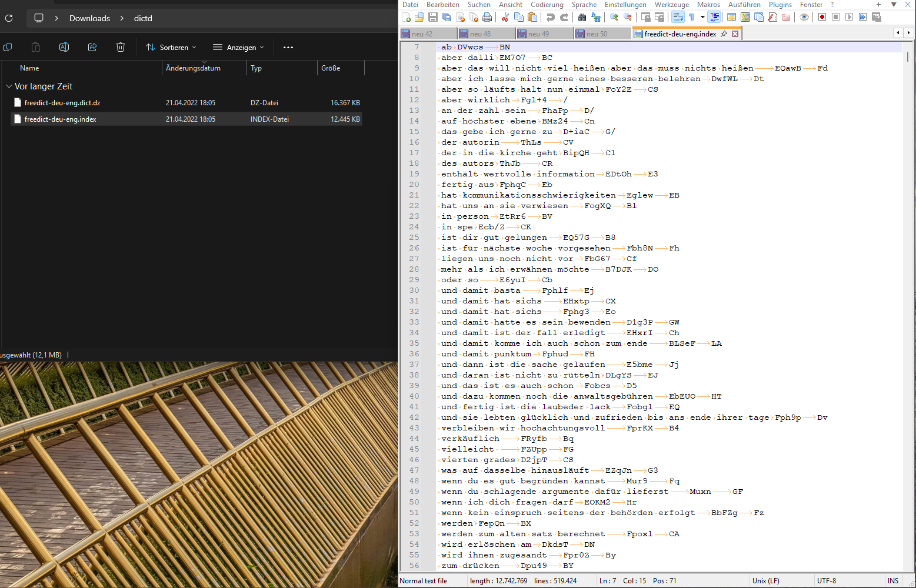Delete selected file in Explorer
The width and height of the screenshot is (916, 588).
click(121, 47)
